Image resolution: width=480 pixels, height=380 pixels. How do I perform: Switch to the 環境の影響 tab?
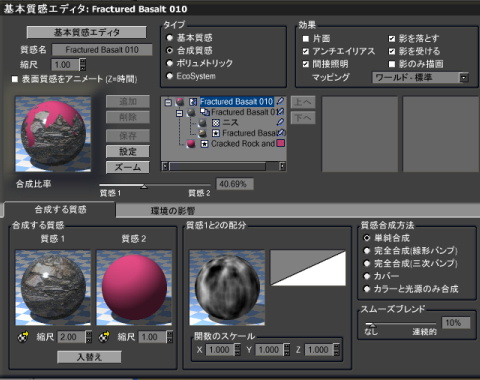(173, 211)
